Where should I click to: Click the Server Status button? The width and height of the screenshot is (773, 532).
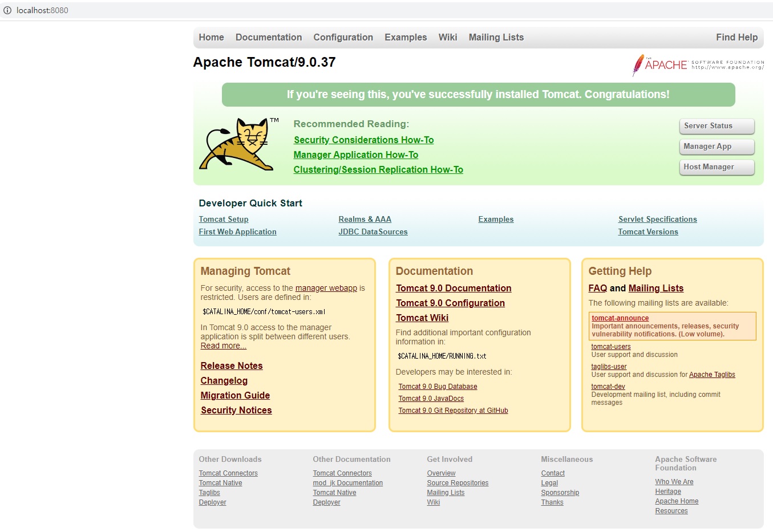pyautogui.click(x=717, y=126)
